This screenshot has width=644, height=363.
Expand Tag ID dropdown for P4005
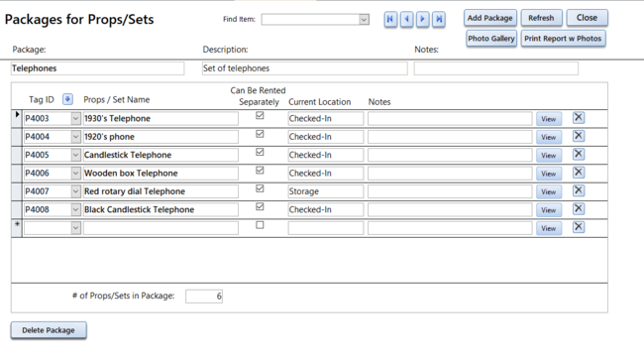coord(75,155)
